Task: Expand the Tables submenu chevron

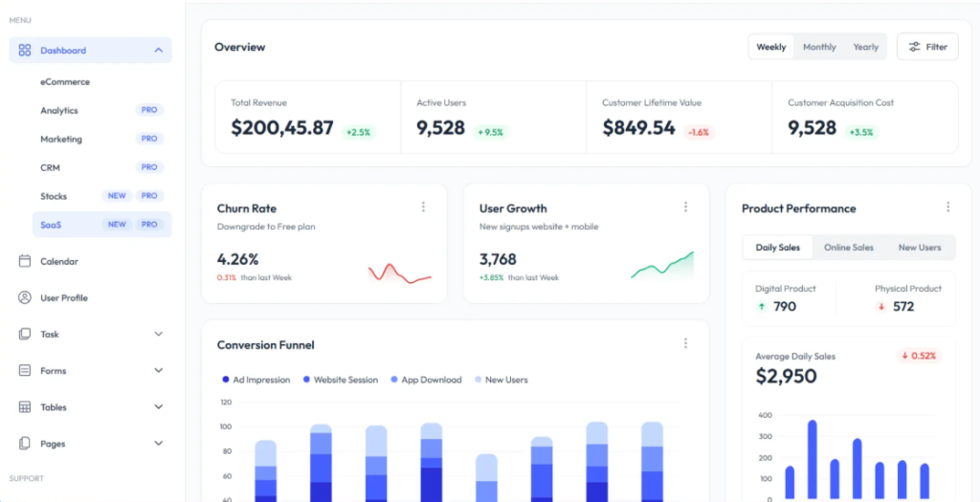Action: coord(158,406)
